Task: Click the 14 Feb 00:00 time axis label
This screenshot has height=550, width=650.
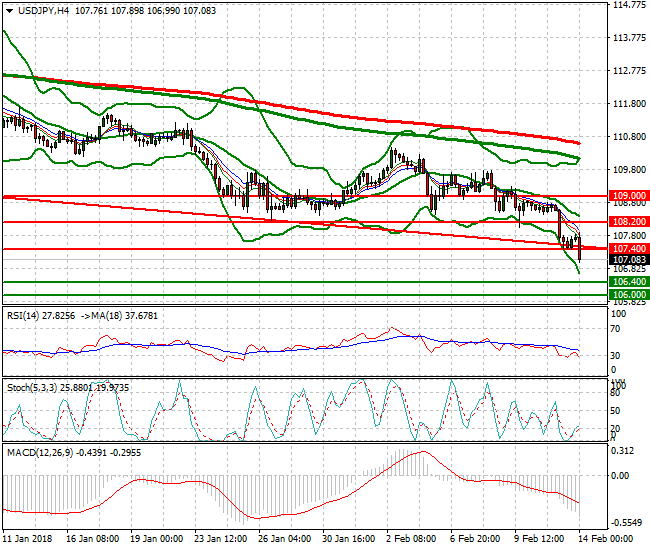Action: click(x=605, y=539)
